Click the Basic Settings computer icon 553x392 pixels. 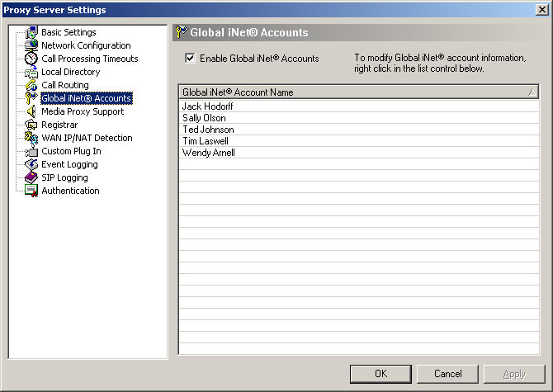pyautogui.click(x=31, y=32)
